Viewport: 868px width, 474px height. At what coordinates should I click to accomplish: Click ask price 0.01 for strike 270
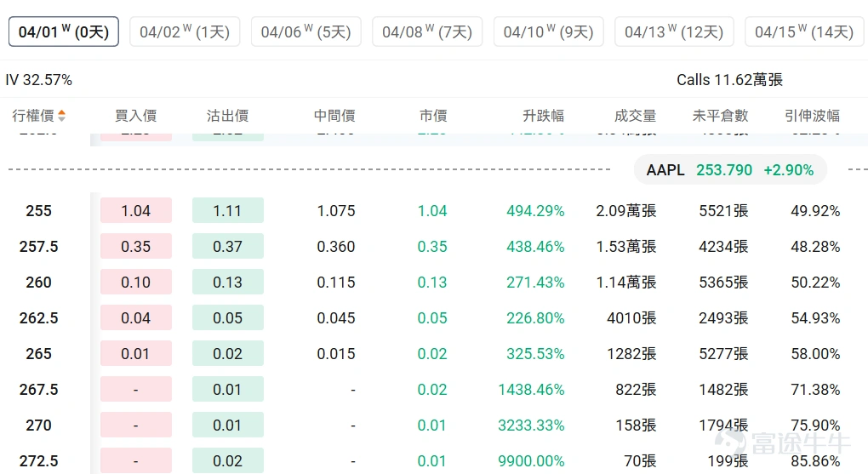coord(228,425)
